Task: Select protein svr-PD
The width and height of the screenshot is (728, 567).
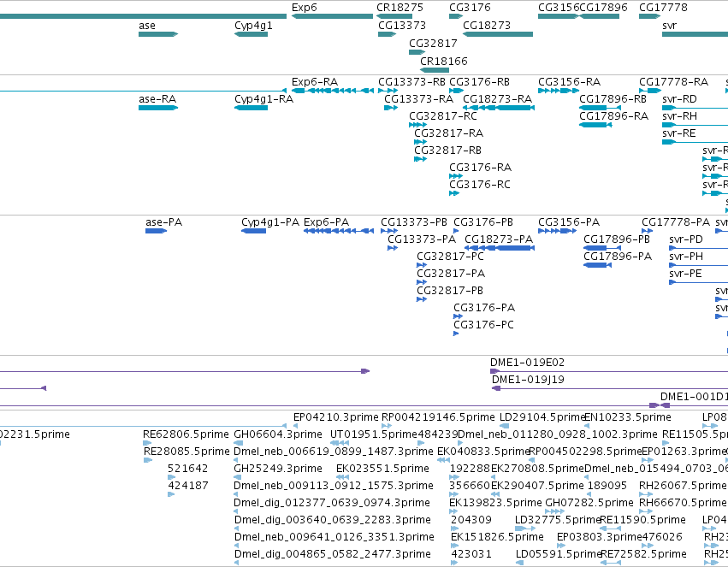Action: [x=698, y=248]
